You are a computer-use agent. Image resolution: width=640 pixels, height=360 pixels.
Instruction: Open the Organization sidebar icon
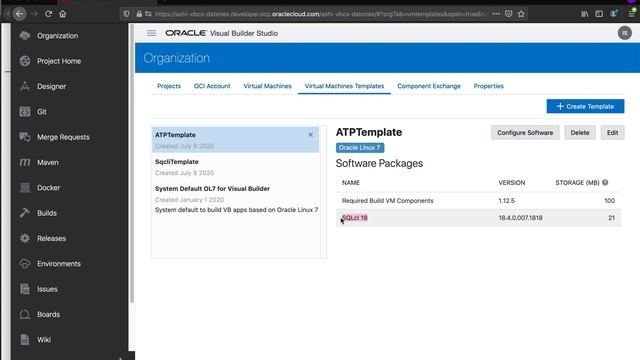tap(25, 36)
